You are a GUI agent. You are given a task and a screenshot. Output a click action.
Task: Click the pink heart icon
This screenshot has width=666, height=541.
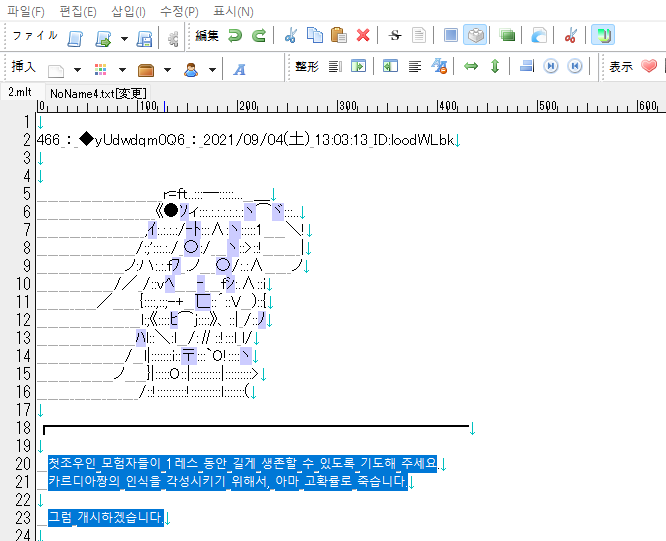[x=649, y=67]
